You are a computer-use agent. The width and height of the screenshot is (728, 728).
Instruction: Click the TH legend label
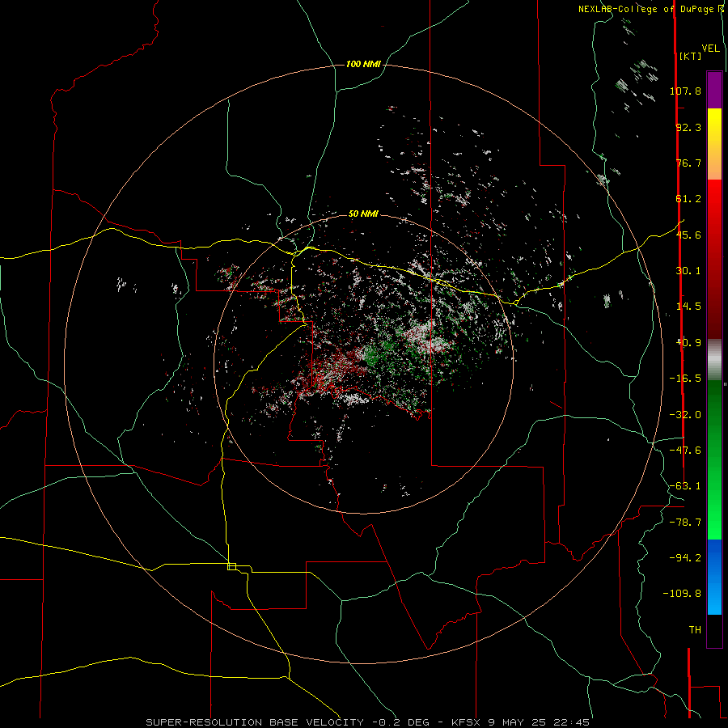pyautogui.click(x=695, y=630)
